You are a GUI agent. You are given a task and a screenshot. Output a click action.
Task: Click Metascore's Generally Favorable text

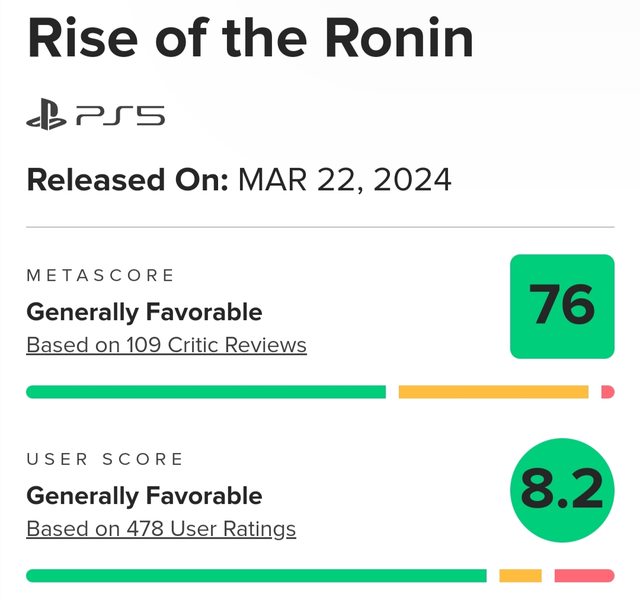[144, 312]
